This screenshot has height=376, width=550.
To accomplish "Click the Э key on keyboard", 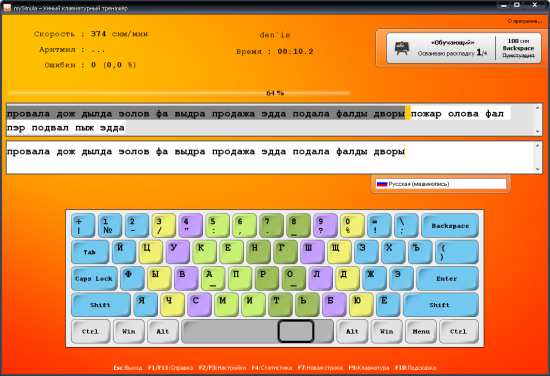I will pos(401,278).
